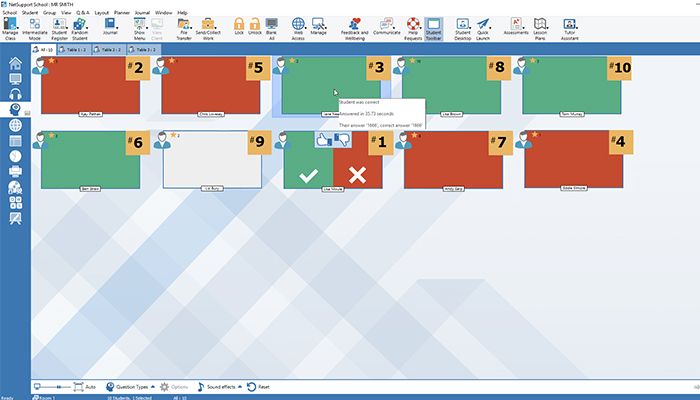Screen dimensions: 700x400
Task: Open the Layout menu
Action: click(x=102, y=12)
